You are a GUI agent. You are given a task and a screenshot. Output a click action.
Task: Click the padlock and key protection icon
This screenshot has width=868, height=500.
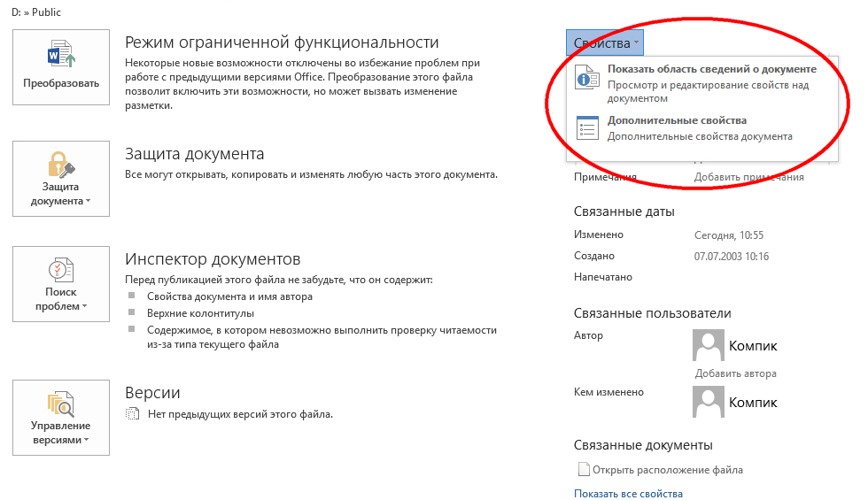tap(61, 165)
